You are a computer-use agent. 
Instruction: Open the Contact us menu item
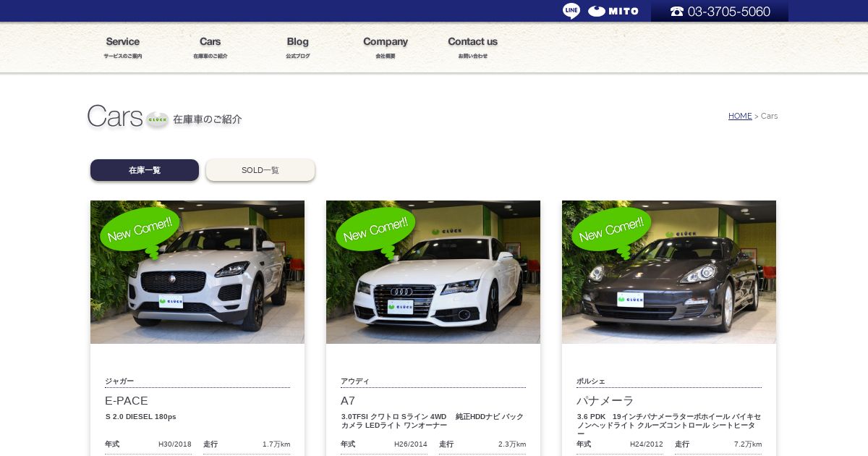pyautogui.click(x=472, y=48)
